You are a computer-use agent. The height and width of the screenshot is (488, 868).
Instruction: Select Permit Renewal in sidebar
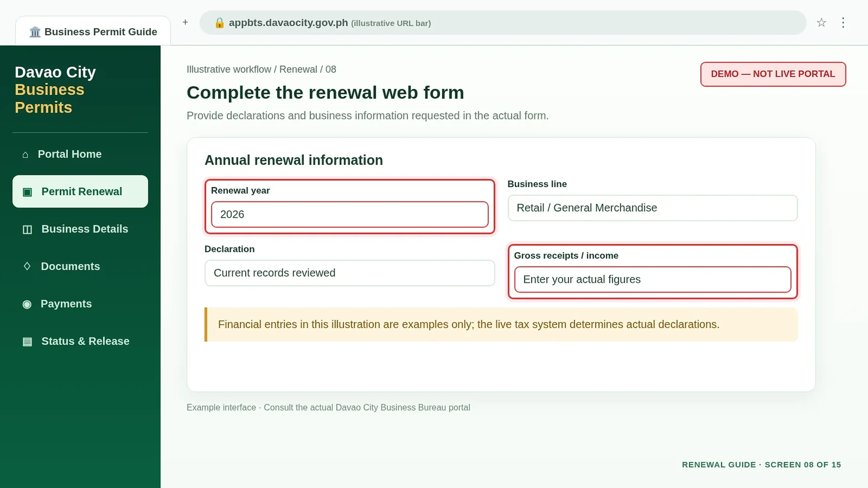[80, 191]
